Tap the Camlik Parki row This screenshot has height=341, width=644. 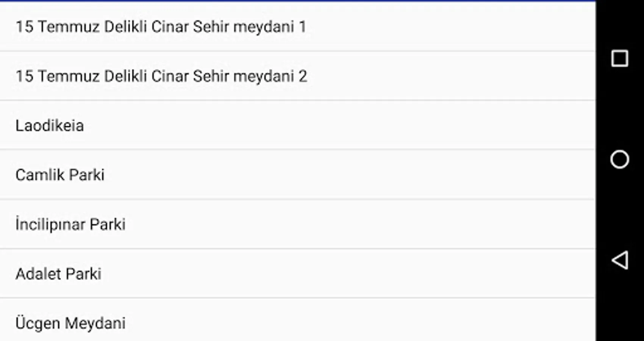click(x=298, y=175)
